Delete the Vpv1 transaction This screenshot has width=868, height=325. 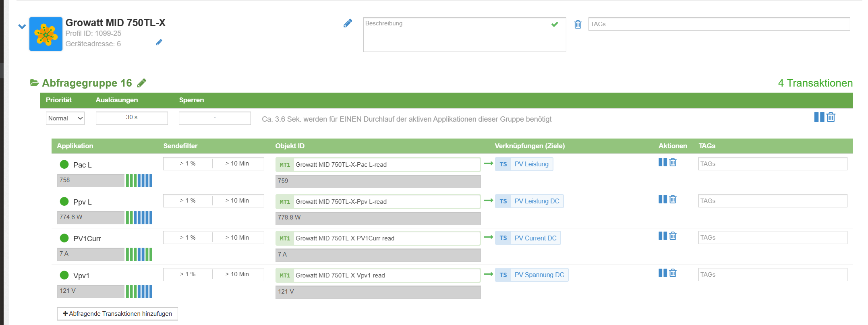673,273
